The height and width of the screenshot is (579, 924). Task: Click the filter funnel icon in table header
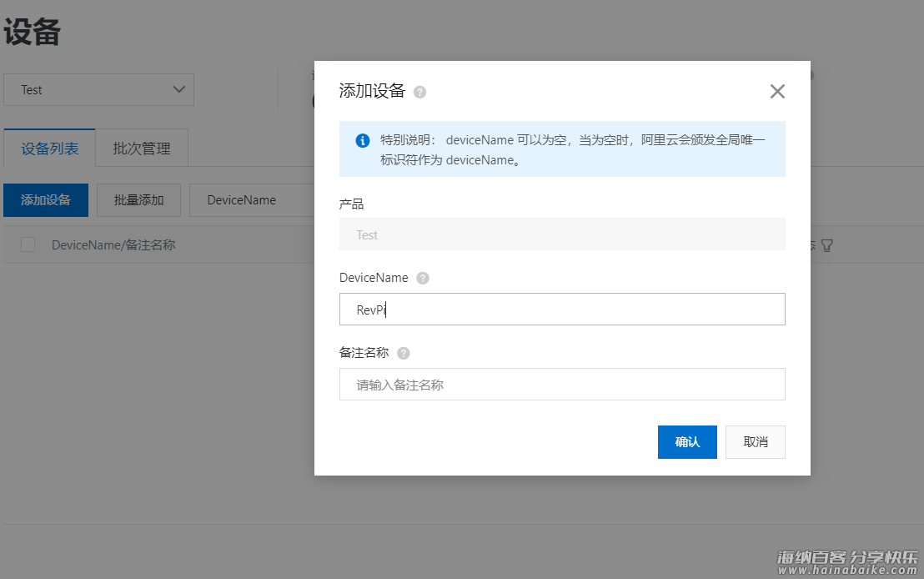tap(826, 245)
